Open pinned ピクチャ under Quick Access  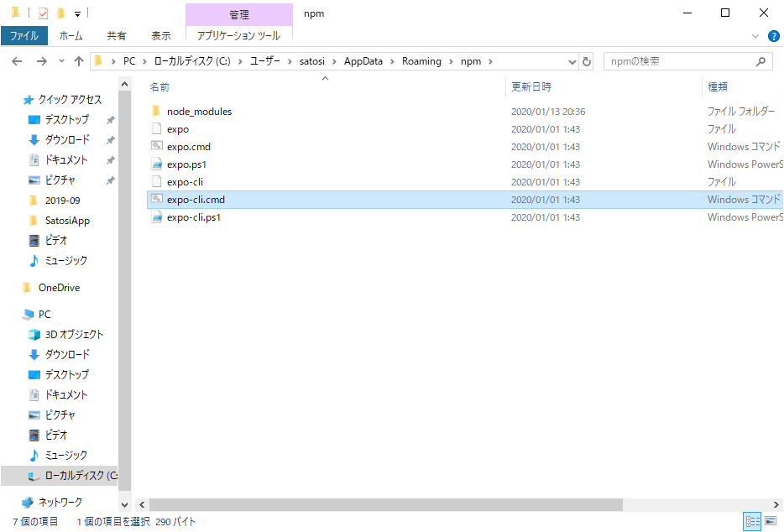pos(60,180)
